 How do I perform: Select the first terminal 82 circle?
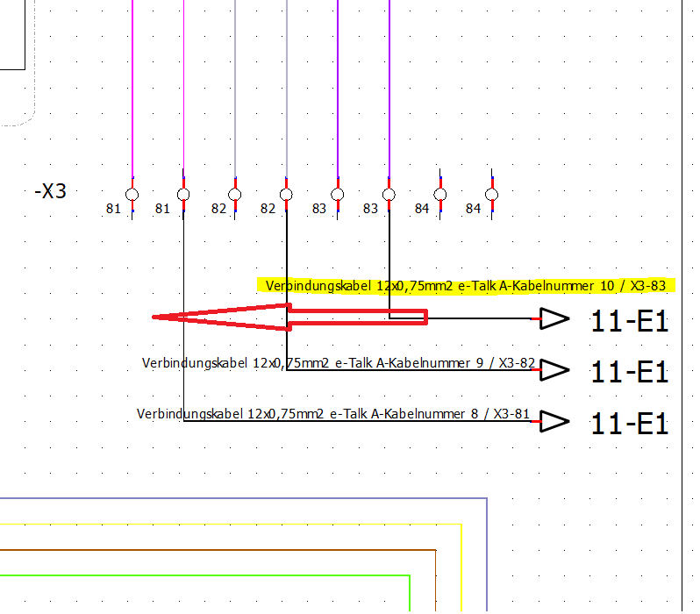[234, 194]
